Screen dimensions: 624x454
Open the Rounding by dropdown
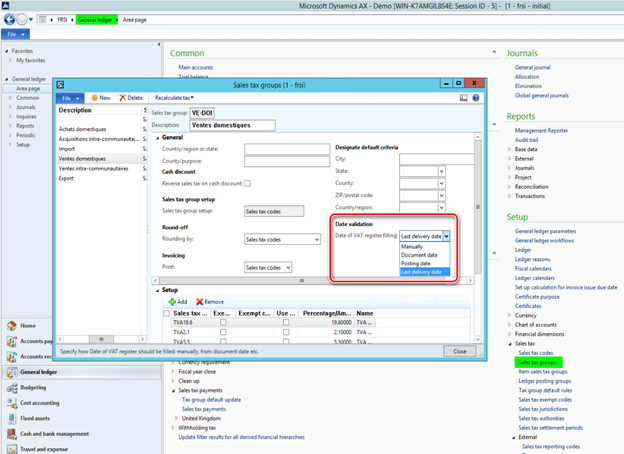(317, 240)
